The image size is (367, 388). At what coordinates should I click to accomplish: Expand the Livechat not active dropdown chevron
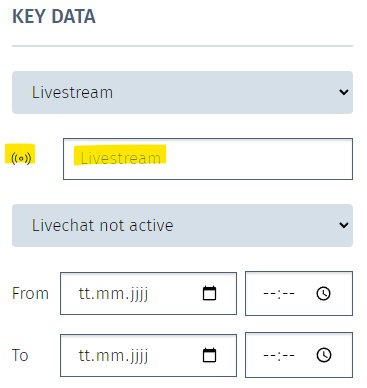pyautogui.click(x=344, y=225)
